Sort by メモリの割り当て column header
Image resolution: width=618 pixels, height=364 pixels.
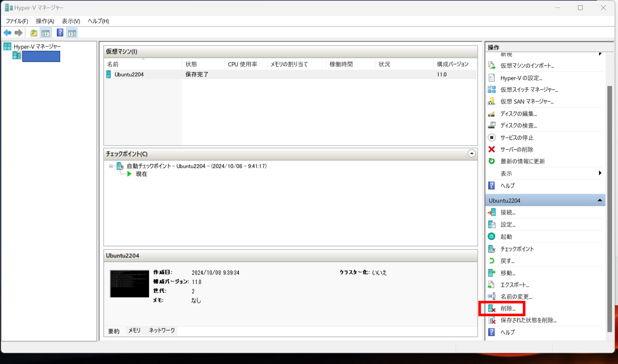point(297,64)
